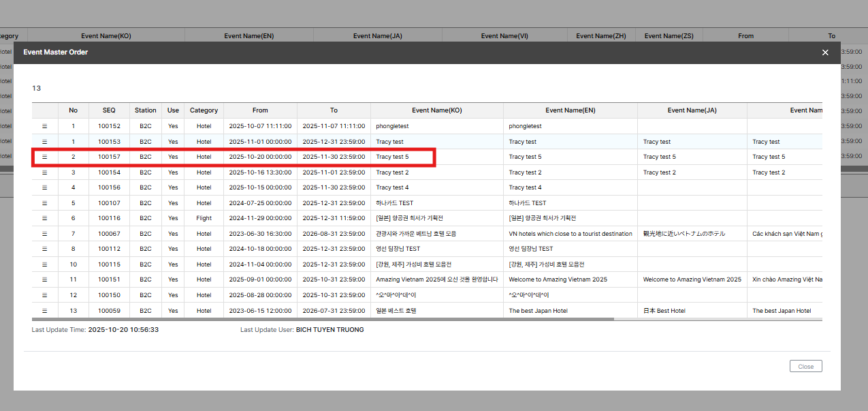The height and width of the screenshot is (411, 868).
Task: Click the reorder handle on SEQ 100157 row
Action: (45, 157)
